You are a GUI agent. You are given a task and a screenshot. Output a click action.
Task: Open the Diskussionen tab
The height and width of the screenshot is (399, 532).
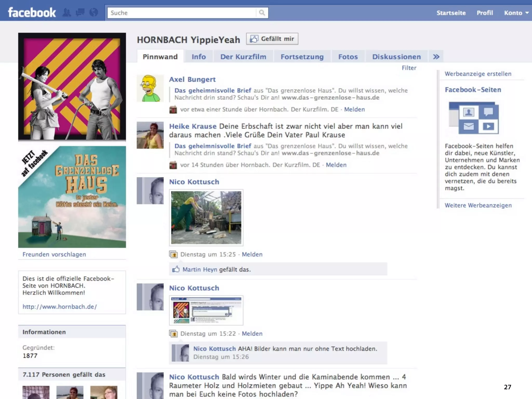coord(396,57)
